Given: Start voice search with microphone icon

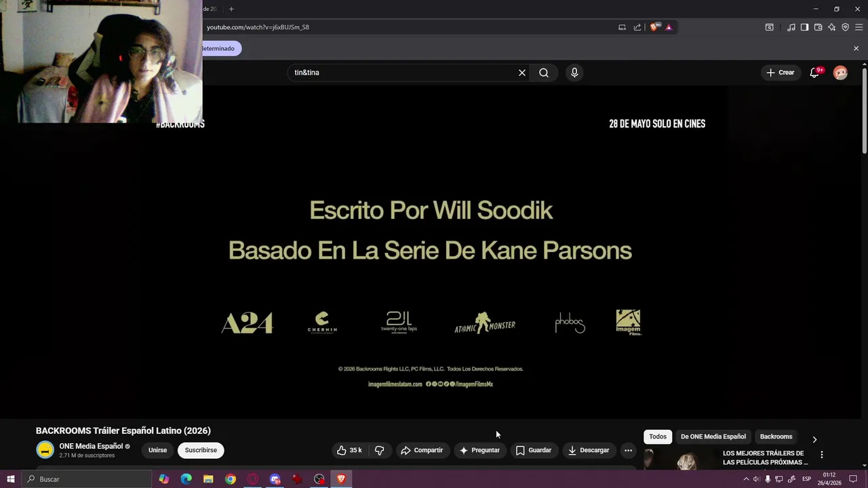Looking at the screenshot, I should pos(574,73).
